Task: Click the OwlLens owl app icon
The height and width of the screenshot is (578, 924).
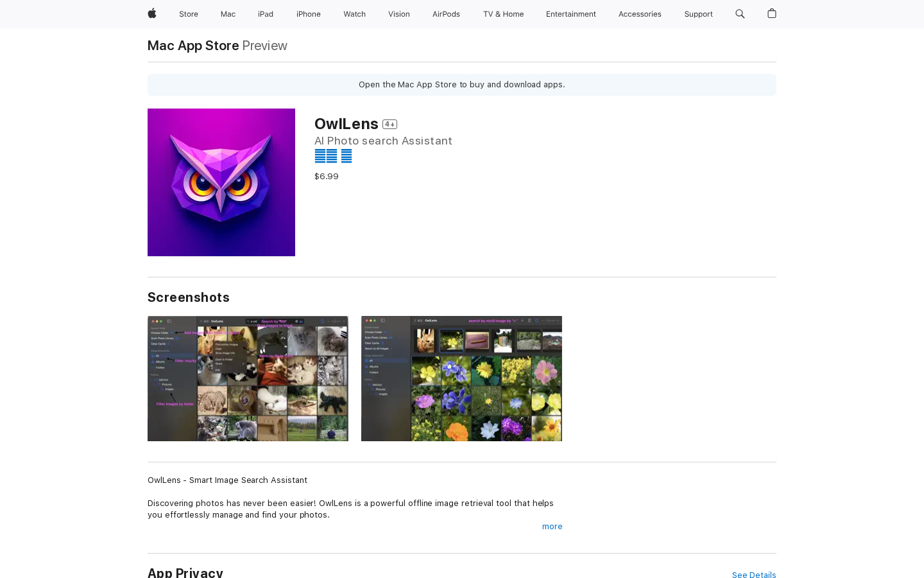Action: [221, 182]
